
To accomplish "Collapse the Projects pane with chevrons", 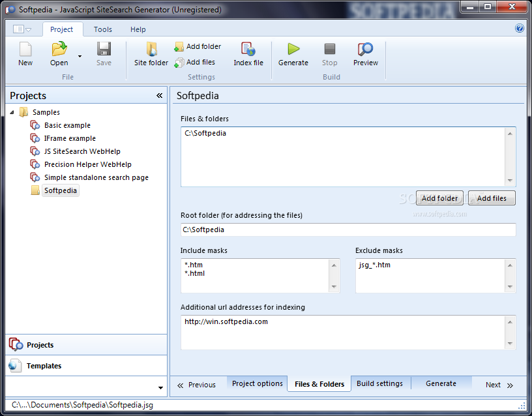I will click(x=160, y=96).
